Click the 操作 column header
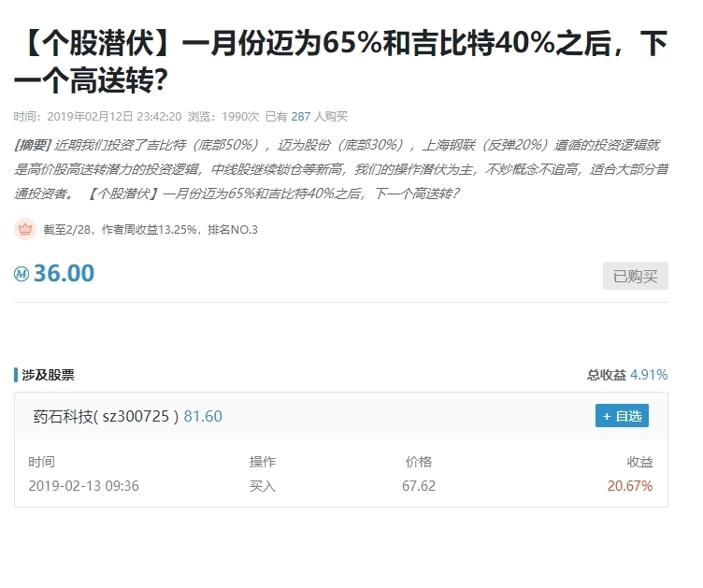This screenshot has width=703, height=588. 263,462
